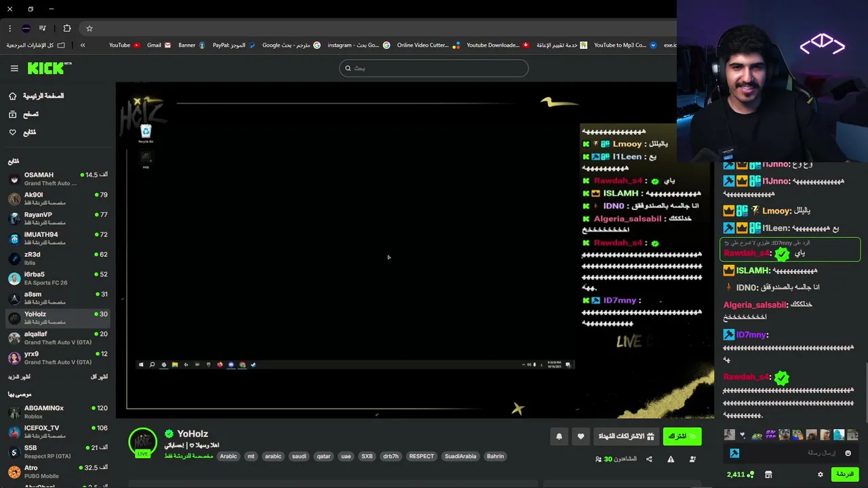This screenshot has width=868, height=488.
Task: Click the green chat button
Action: click(845, 474)
